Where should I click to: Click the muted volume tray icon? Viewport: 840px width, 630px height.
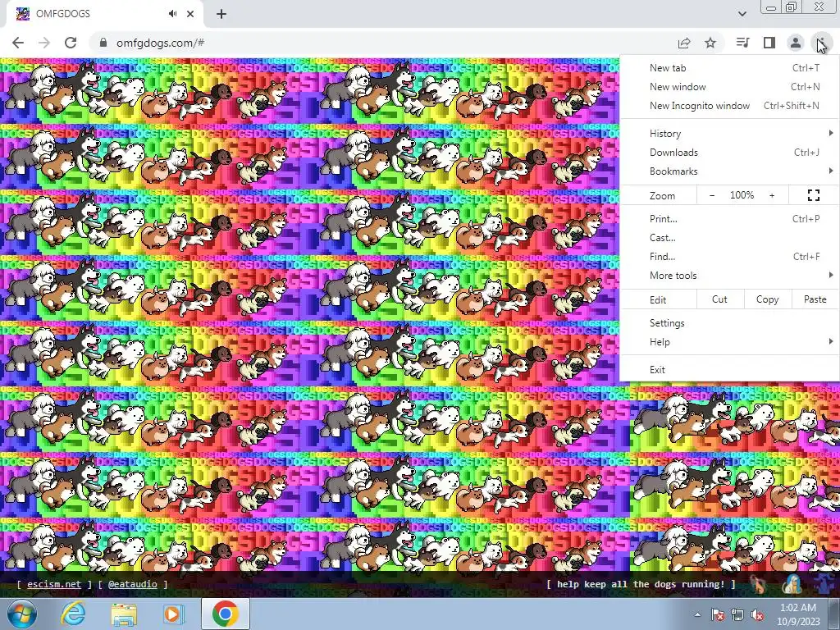[757, 614]
